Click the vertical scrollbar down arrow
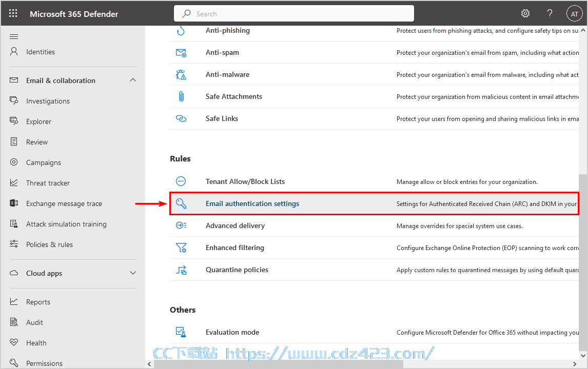Viewport: 588px width, 369px height. click(x=583, y=355)
